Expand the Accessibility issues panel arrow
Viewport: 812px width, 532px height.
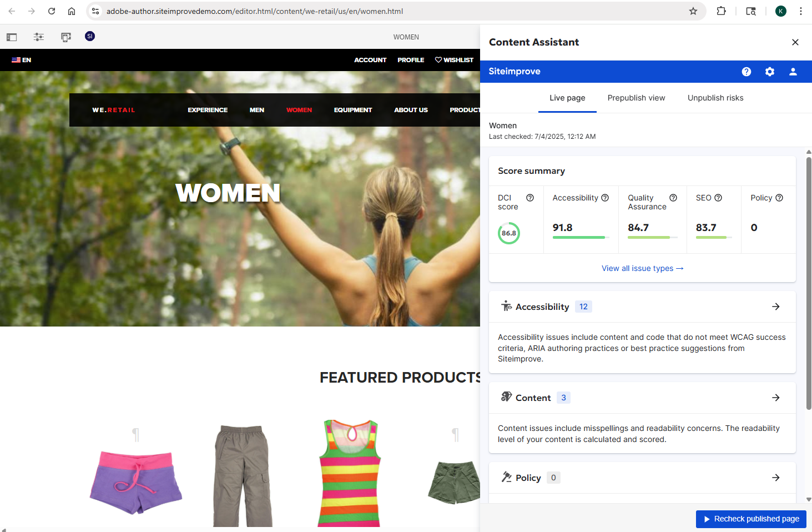pos(775,306)
